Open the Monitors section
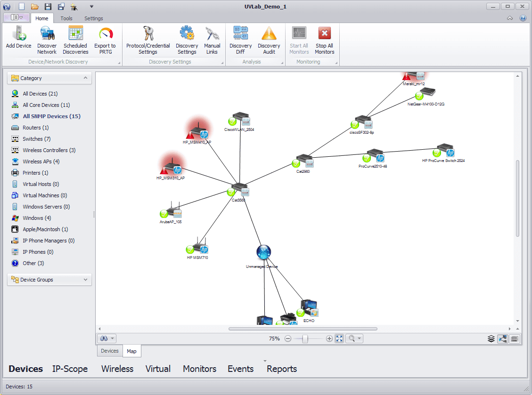 (199, 369)
